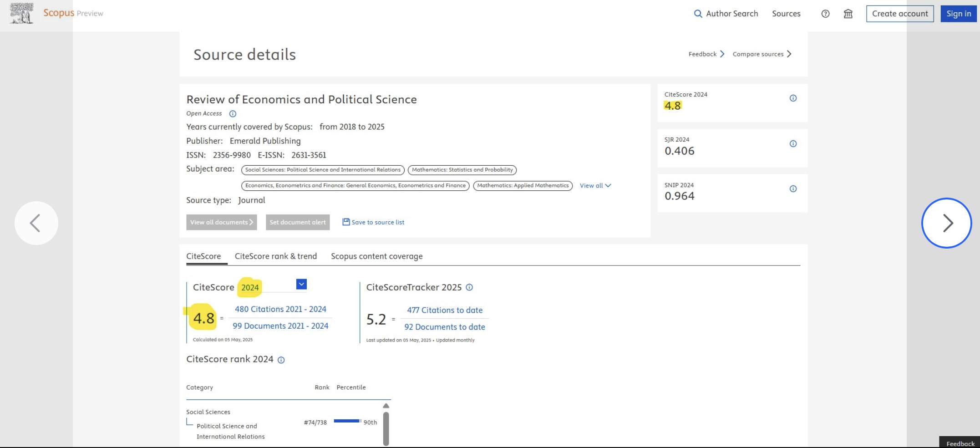Image resolution: width=980 pixels, height=448 pixels.
Task: Click the 90th percentile bar
Action: (x=348, y=421)
